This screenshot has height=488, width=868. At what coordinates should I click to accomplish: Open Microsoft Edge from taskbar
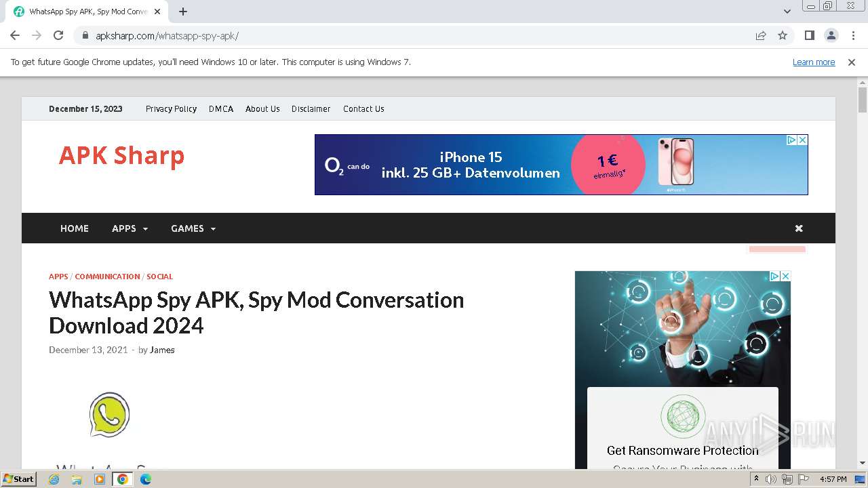point(145,479)
